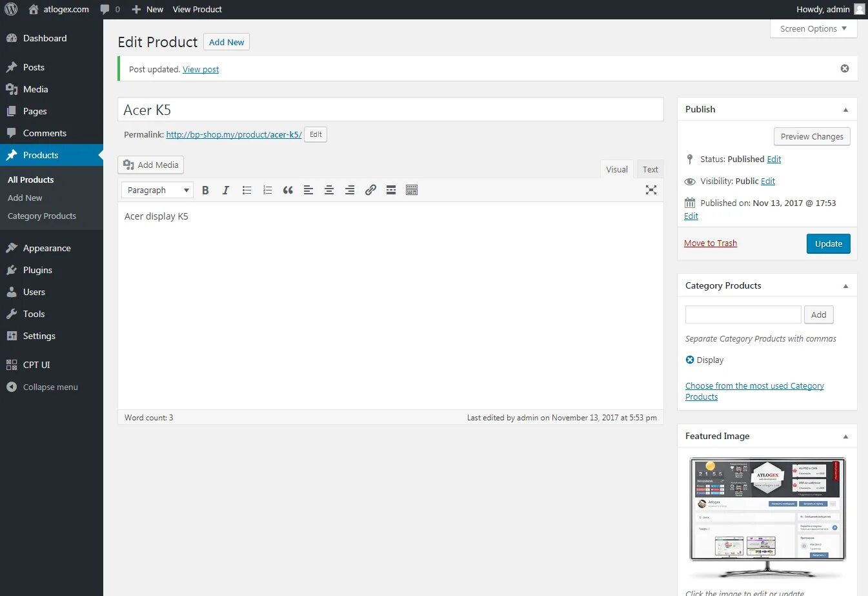The width and height of the screenshot is (868, 596).
Task: Choose from most used Category Products
Action: pyautogui.click(x=755, y=391)
